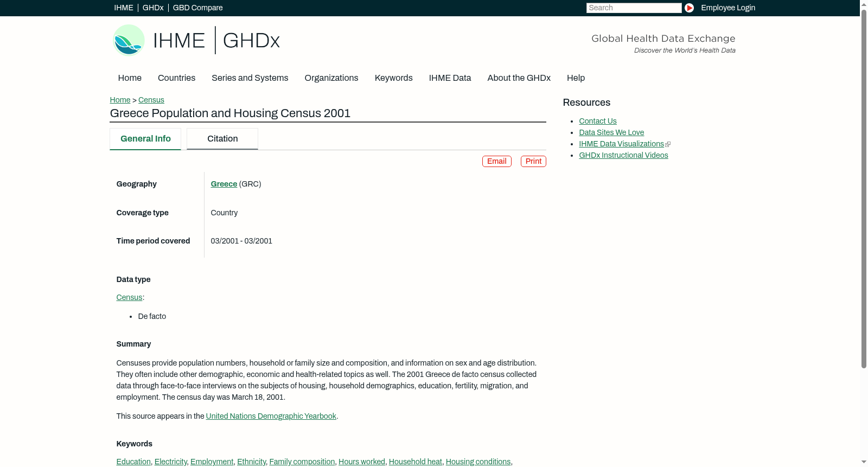Click the scrollbar down arrow

point(864,462)
